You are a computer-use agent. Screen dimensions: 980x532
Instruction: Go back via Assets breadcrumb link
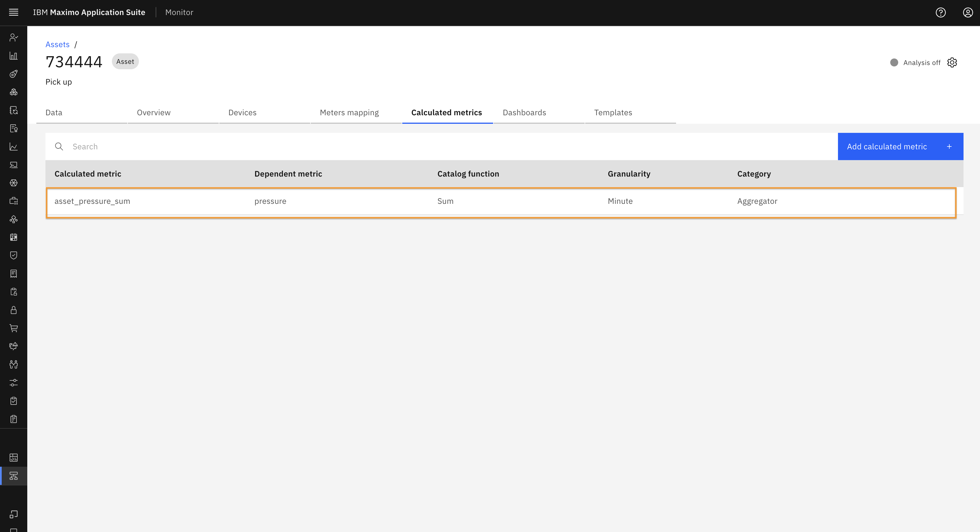pyautogui.click(x=57, y=45)
